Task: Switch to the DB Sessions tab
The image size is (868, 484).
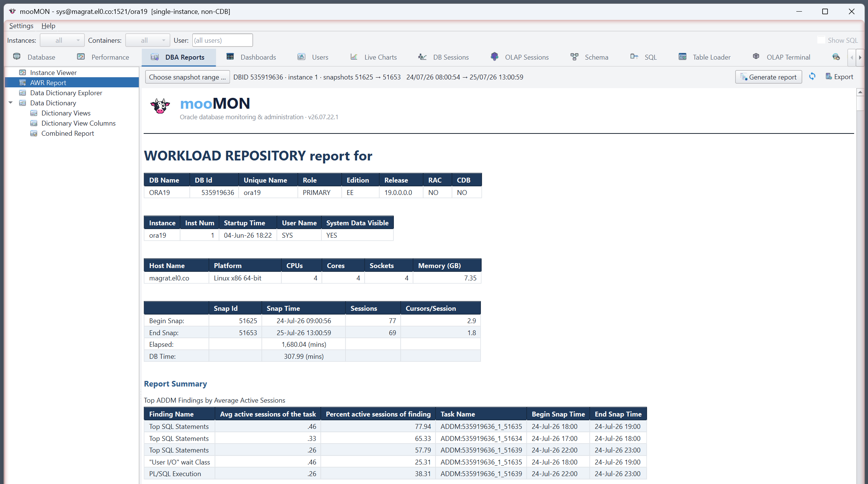Action: pos(444,57)
